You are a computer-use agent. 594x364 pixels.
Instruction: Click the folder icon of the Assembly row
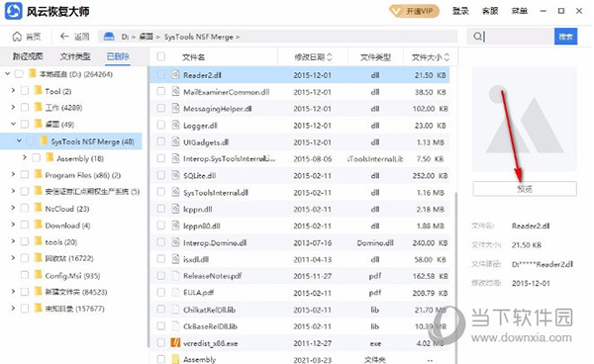click(x=175, y=359)
